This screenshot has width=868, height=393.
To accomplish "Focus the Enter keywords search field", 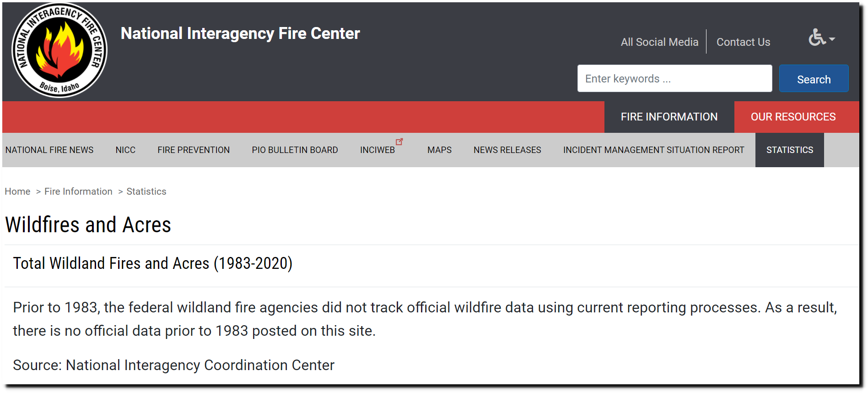I will click(x=674, y=78).
